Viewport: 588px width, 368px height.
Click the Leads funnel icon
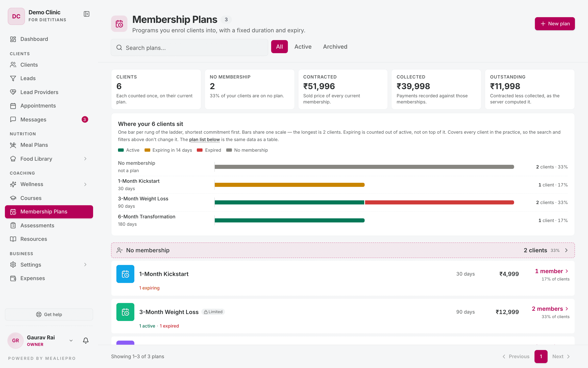pyautogui.click(x=13, y=78)
